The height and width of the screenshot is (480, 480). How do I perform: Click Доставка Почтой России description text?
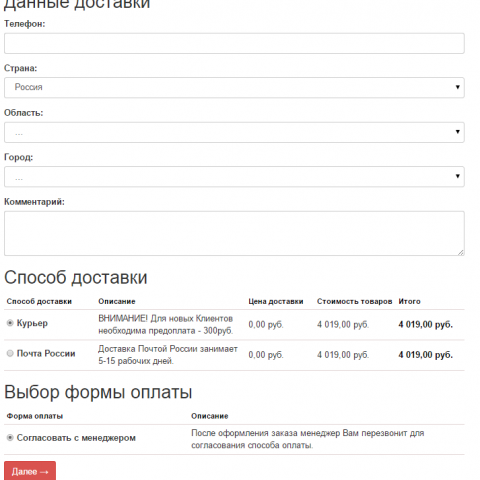point(168,355)
